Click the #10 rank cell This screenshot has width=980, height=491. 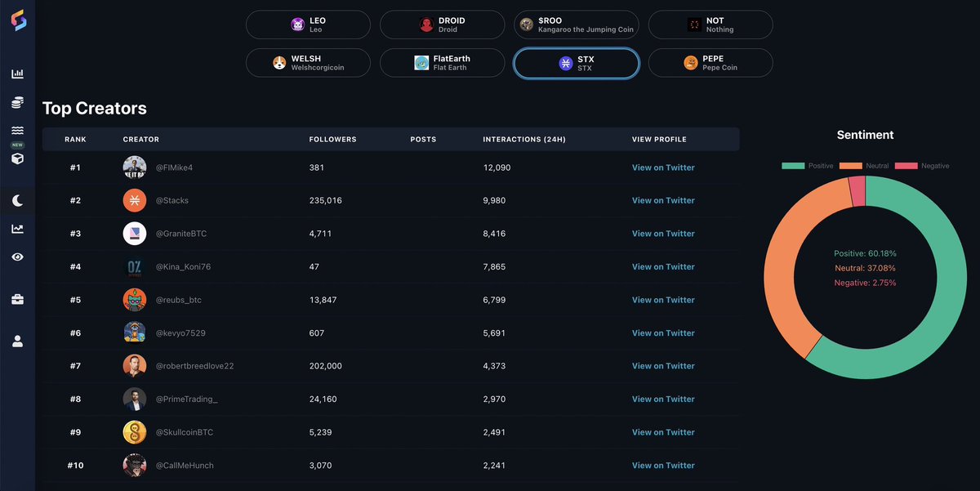pyautogui.click(x=75, y=465)
